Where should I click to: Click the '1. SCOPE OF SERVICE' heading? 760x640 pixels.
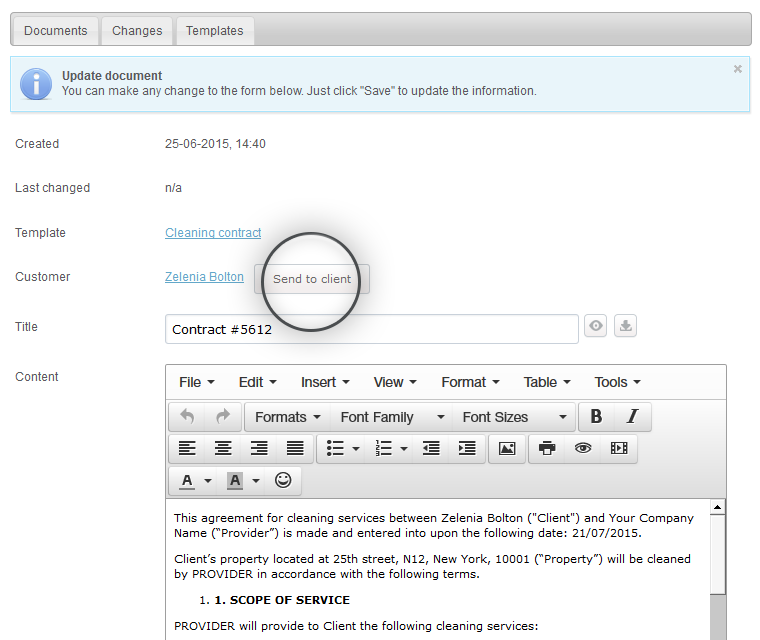click(282, 600)
